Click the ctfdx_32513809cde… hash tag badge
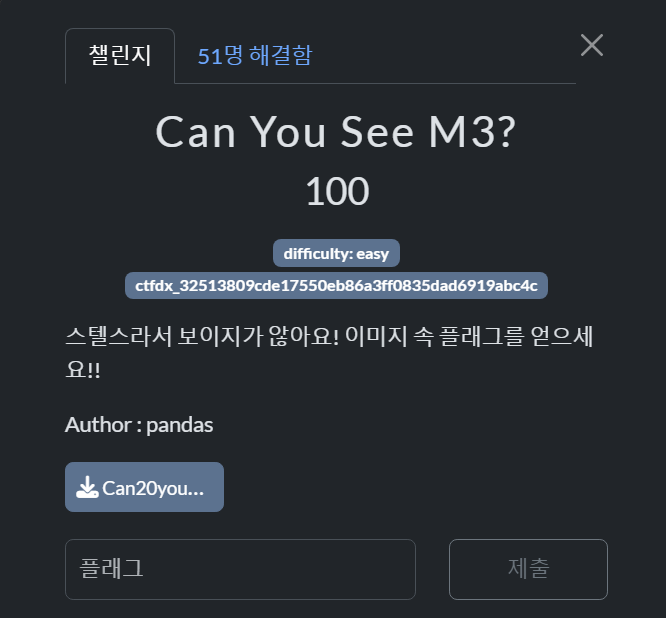Viewport: 666px width, 618px height. pos(336,285)
